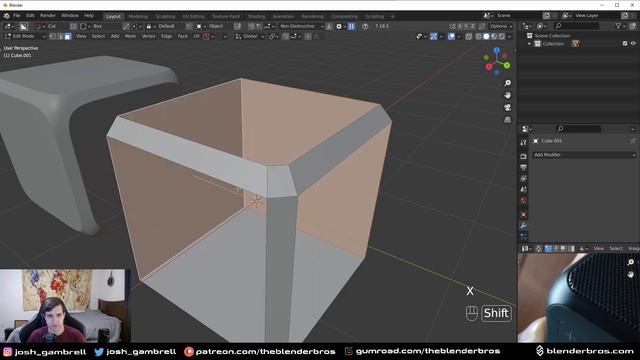The width and height of the screenshot is (640, 360).
Task: Open the Edge menu
Action: pyautogui.click(x=167, y=36)
